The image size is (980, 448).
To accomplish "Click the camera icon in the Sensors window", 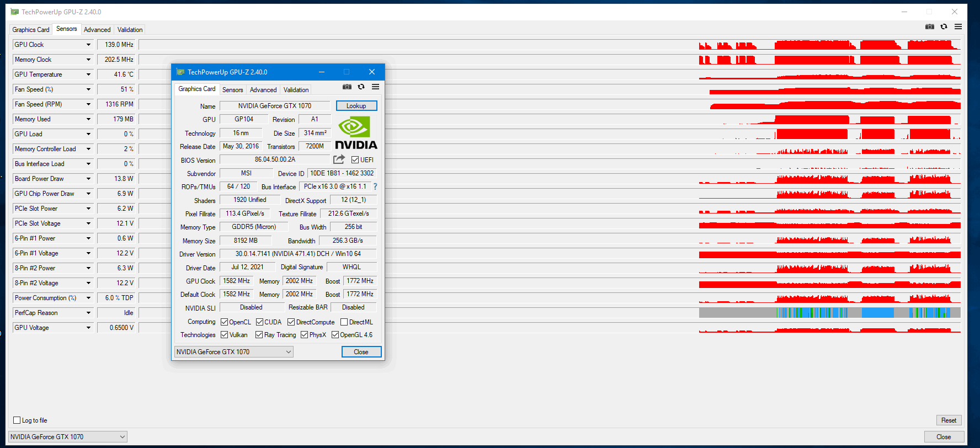I will pyautogui.click(x=930, y=26).
